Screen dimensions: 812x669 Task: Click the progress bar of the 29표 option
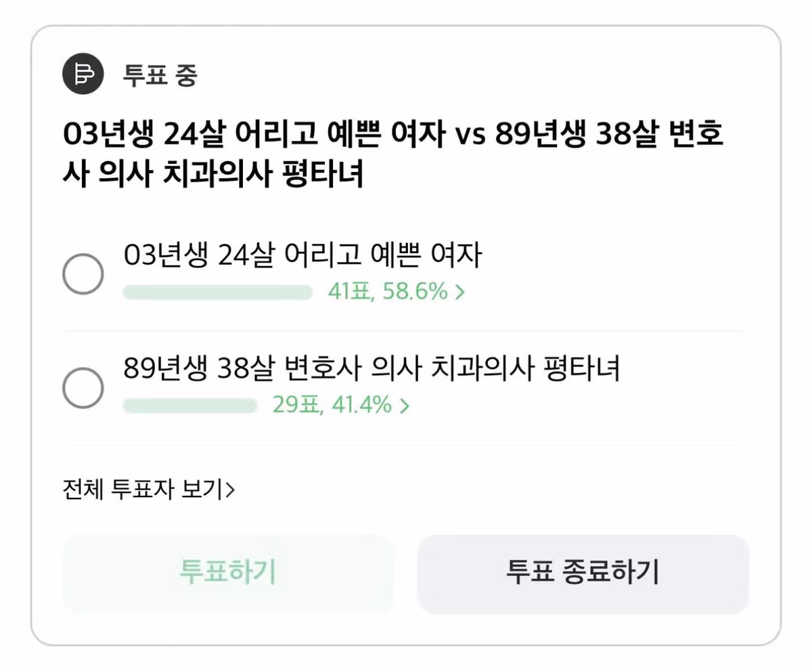[189, 406]
